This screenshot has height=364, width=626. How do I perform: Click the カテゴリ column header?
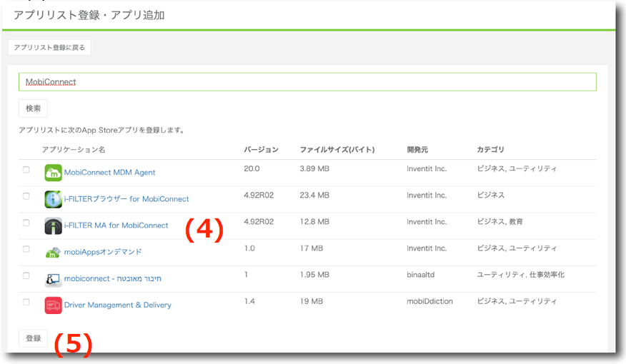[x=490, y=149]
